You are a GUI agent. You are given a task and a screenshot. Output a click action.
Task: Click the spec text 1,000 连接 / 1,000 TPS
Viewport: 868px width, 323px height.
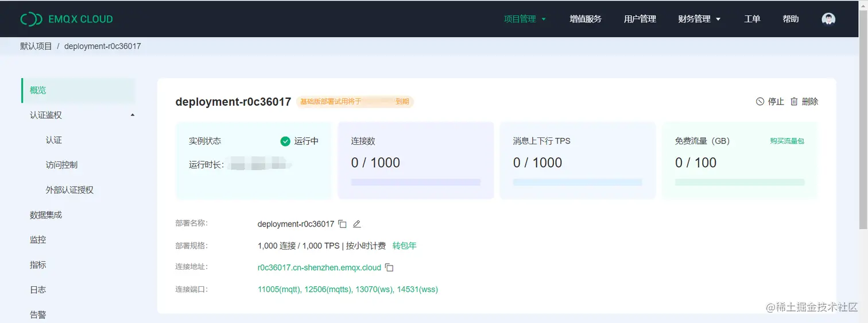(x=299, y=246)
